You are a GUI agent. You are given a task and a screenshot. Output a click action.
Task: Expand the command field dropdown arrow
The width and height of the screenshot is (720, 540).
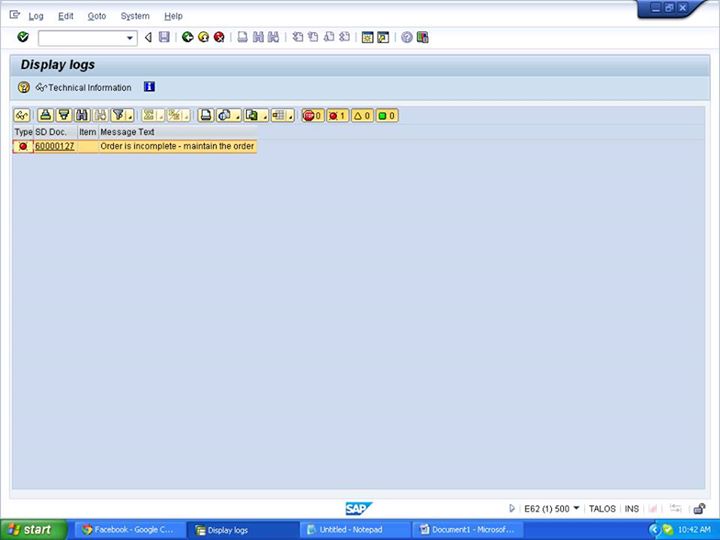(x=130, y=38)
